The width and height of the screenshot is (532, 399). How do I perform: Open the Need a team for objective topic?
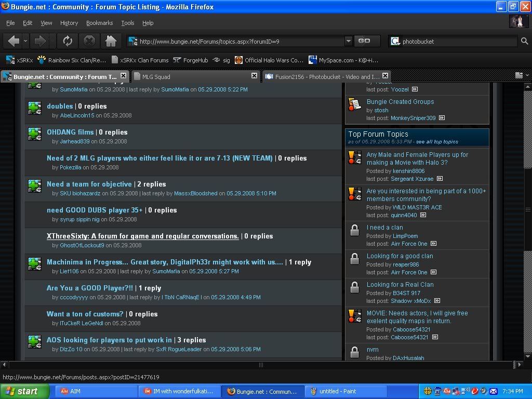(89, 184)
